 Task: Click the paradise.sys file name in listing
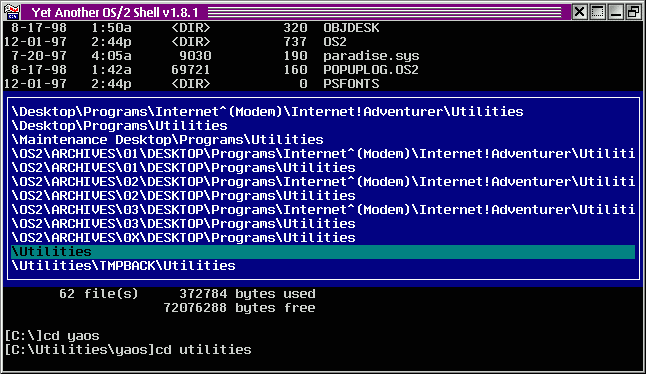pyautogui.click(x=371, y=56)
